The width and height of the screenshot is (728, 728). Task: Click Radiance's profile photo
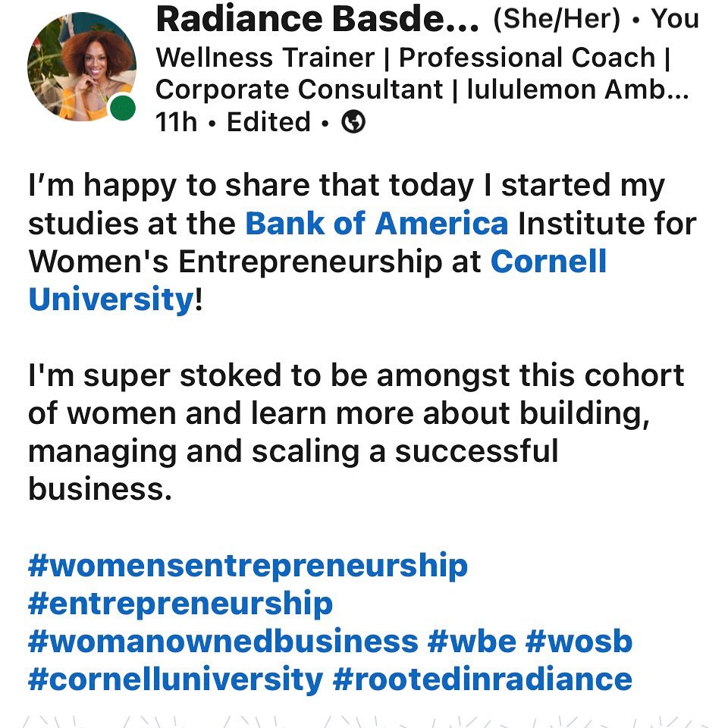[80, 67]
